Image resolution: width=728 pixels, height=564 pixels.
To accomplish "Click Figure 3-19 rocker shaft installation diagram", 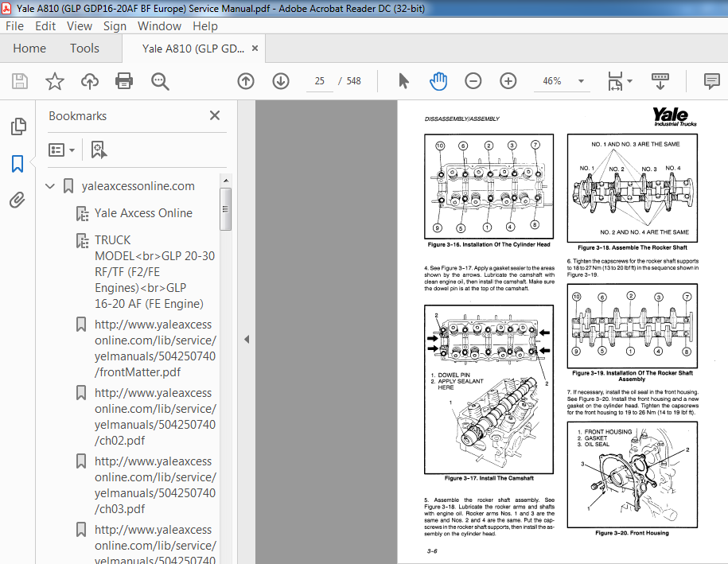I will coord(632,326).
